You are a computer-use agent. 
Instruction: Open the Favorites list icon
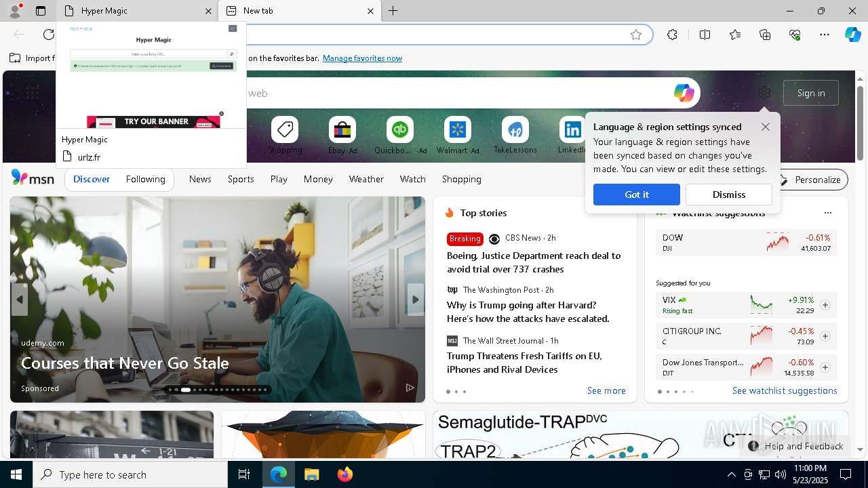735,35
